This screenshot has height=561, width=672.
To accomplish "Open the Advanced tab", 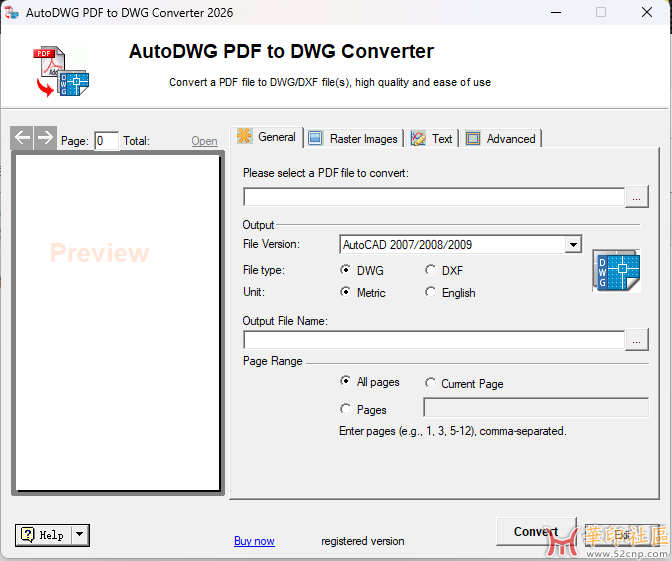I will (x=501, y=139).
